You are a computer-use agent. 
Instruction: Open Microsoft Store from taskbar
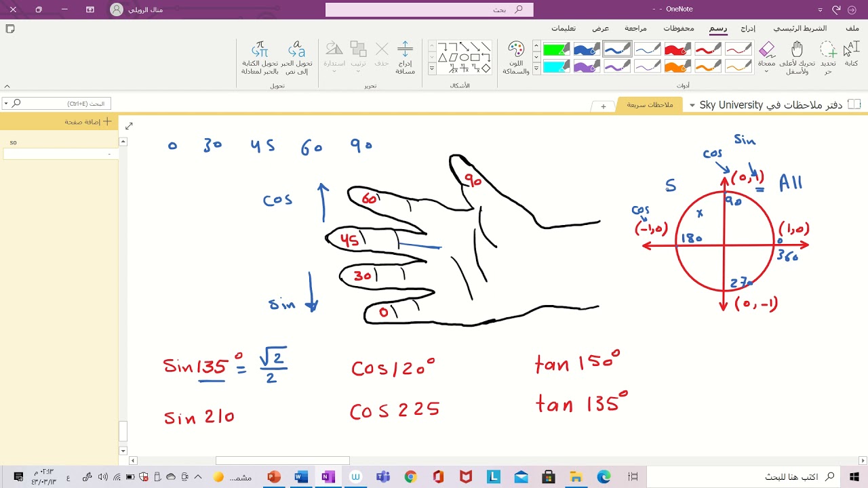(x=549, y=477)
